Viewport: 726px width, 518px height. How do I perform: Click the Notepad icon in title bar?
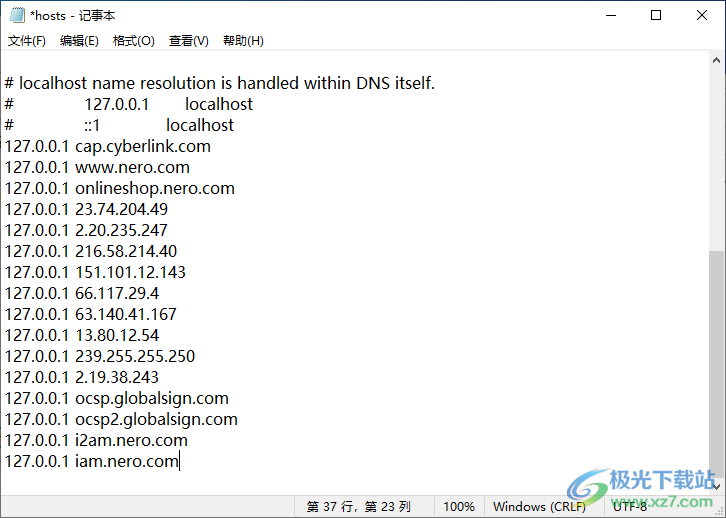[17, 15]
